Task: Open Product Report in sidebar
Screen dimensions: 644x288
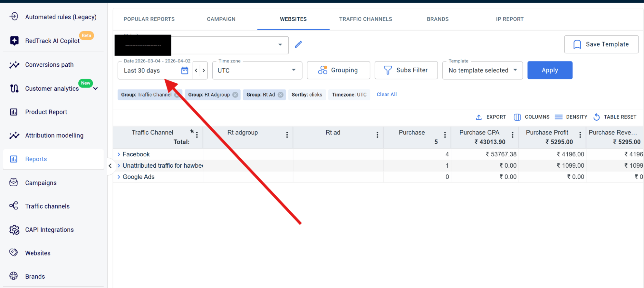Action: pyautogui.click(x=46, y=112)
